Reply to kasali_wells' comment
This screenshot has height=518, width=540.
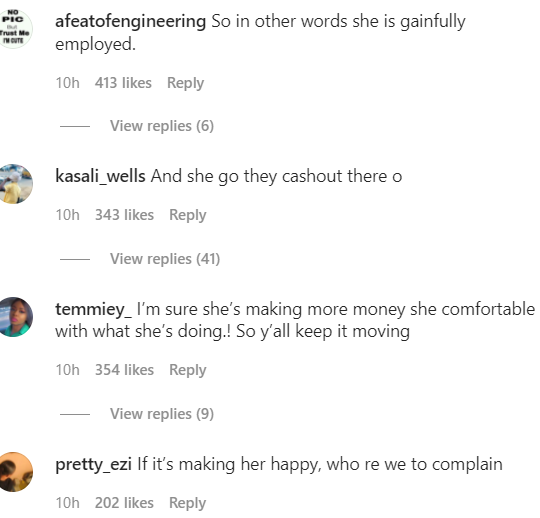click(x=188, y=215)
